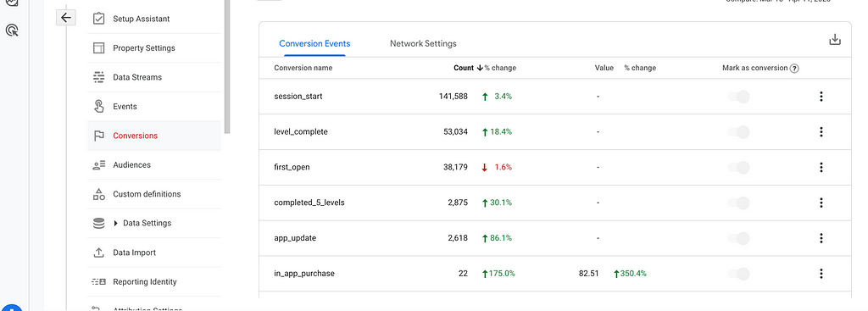
Task: Click the Data Streams icon
Action: pos(98,77)
